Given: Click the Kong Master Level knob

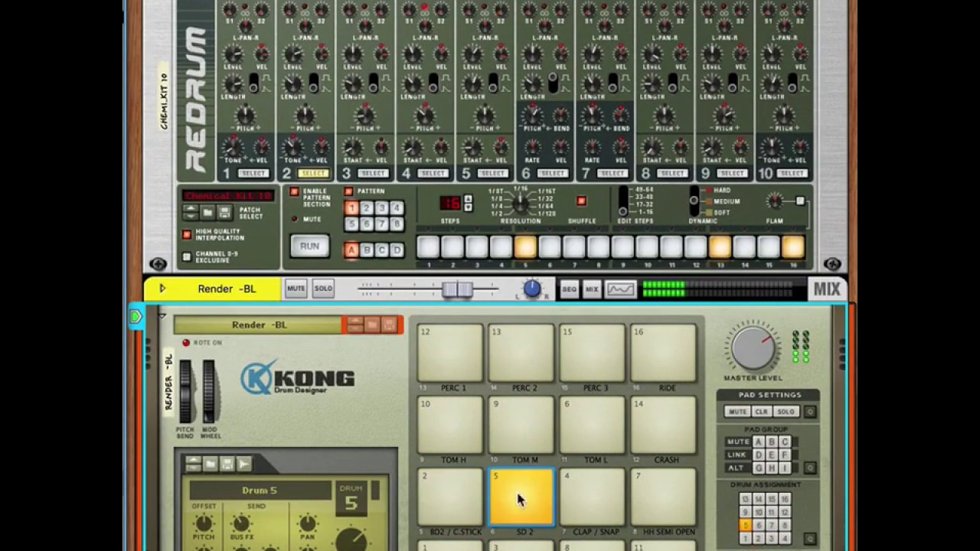Looking at the screenshot, I should (x=753, y=347).
